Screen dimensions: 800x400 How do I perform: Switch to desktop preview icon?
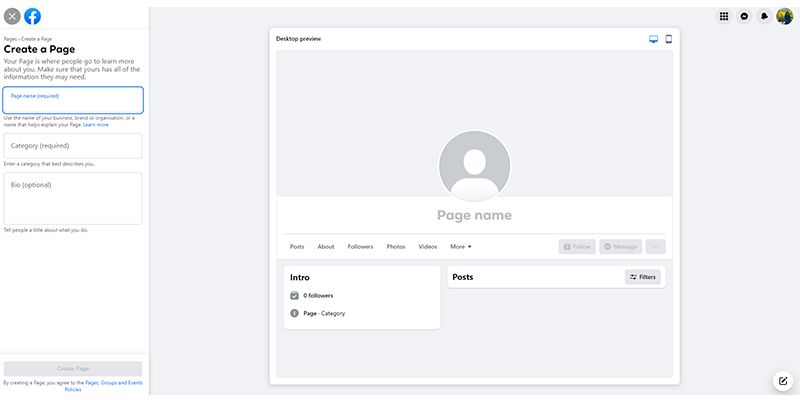tap(654, 39)
